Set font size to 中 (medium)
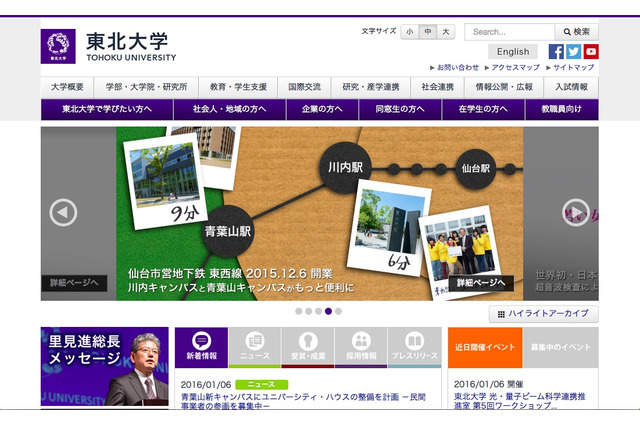Screen dimensions: 640x426 pos(428,31)
